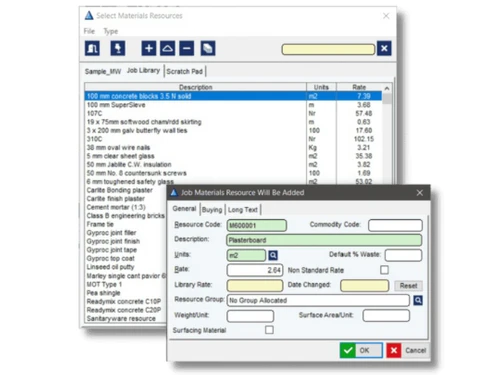The width and height of the screenshot is (500, 375).
Task: Tick the Non Standard Rate checkbox
Action: tap(384, 270)
